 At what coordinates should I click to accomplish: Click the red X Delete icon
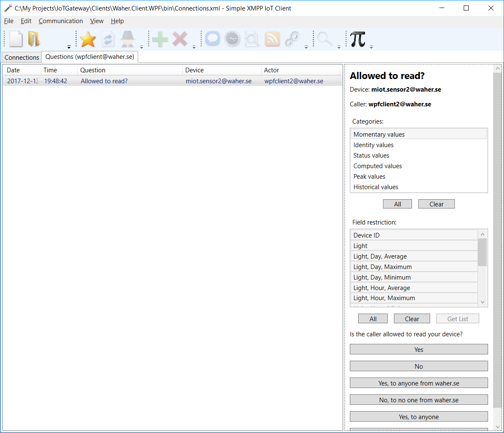180,39
